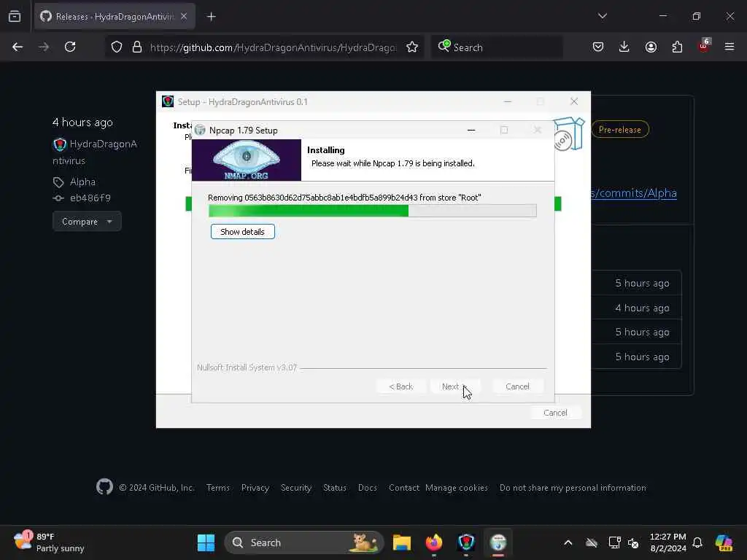Close the Releases HydraDragonAntivirus tab
The image size is (747, 560).
pos(184,17)
